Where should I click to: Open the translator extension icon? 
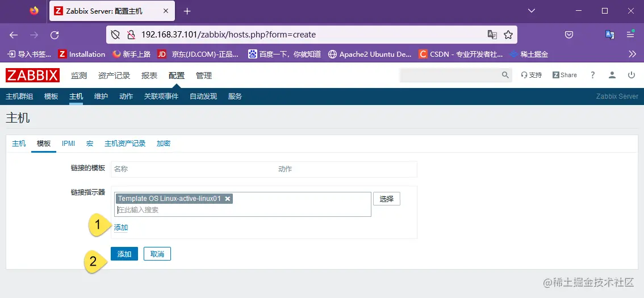coord(610,35)
